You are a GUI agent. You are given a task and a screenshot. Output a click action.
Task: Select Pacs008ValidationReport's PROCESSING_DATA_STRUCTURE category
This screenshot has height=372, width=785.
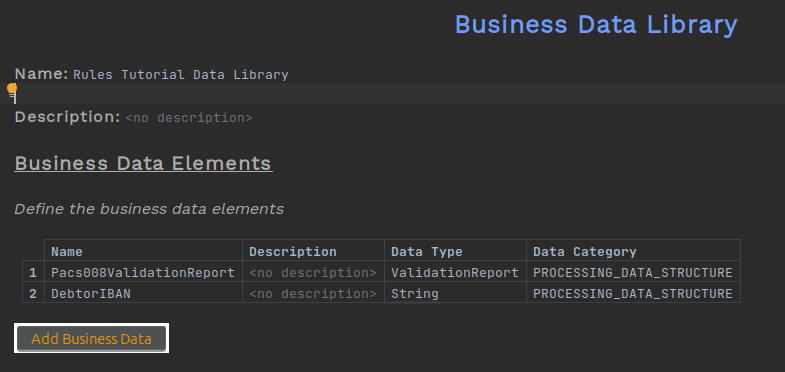click(633, 272)
